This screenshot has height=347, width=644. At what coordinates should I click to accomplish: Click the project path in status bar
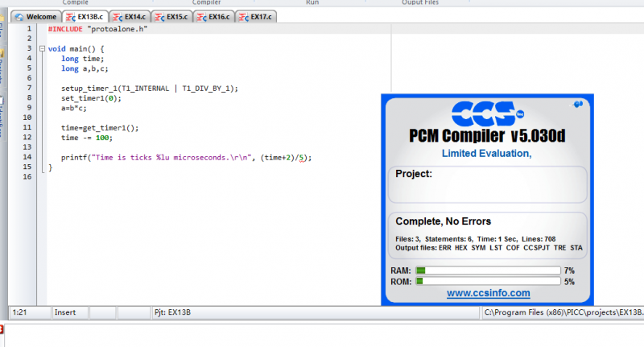click(563, 312)
